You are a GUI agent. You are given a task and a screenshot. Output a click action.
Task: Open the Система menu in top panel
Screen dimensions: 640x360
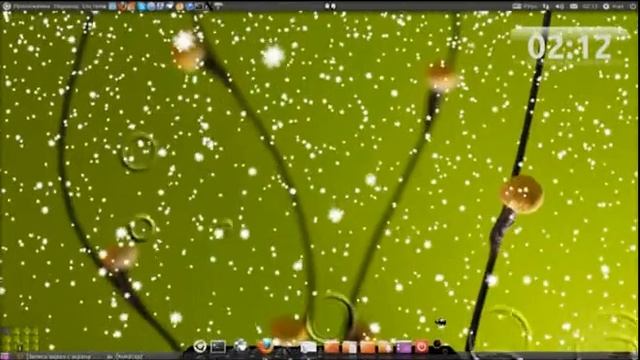[x=93, y=6]
